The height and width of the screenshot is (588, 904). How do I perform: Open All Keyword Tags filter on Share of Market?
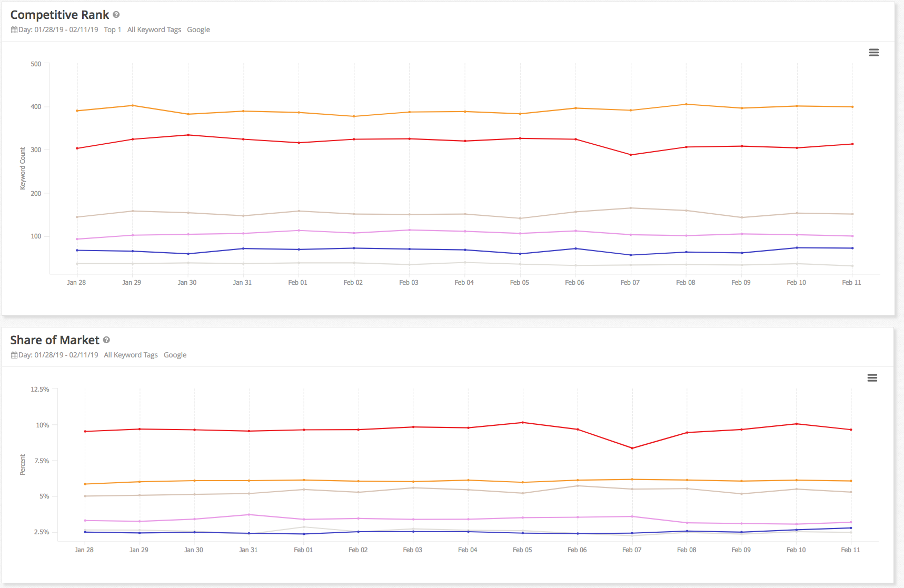click(131, 355)
